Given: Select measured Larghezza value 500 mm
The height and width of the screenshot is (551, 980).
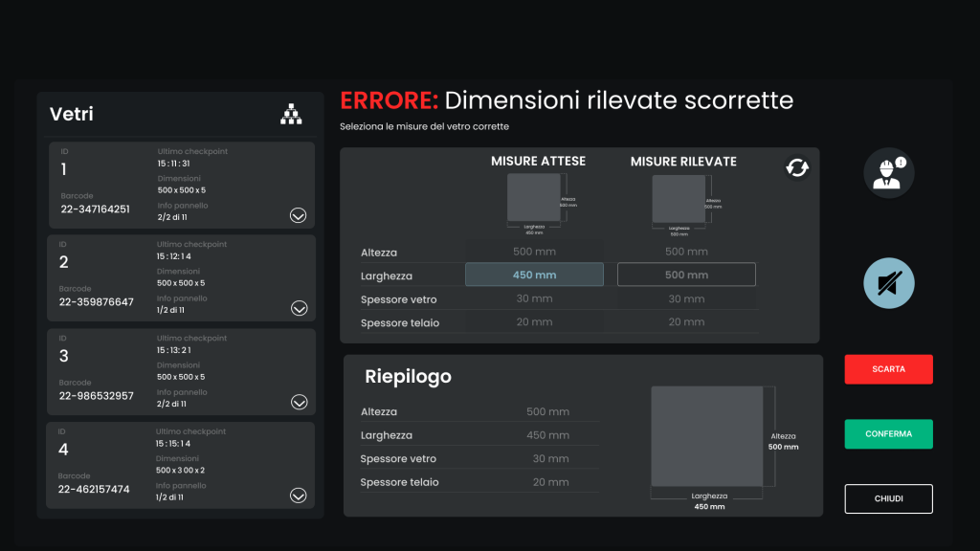Looking at the screenshot, I should click(x=686, y=275).
